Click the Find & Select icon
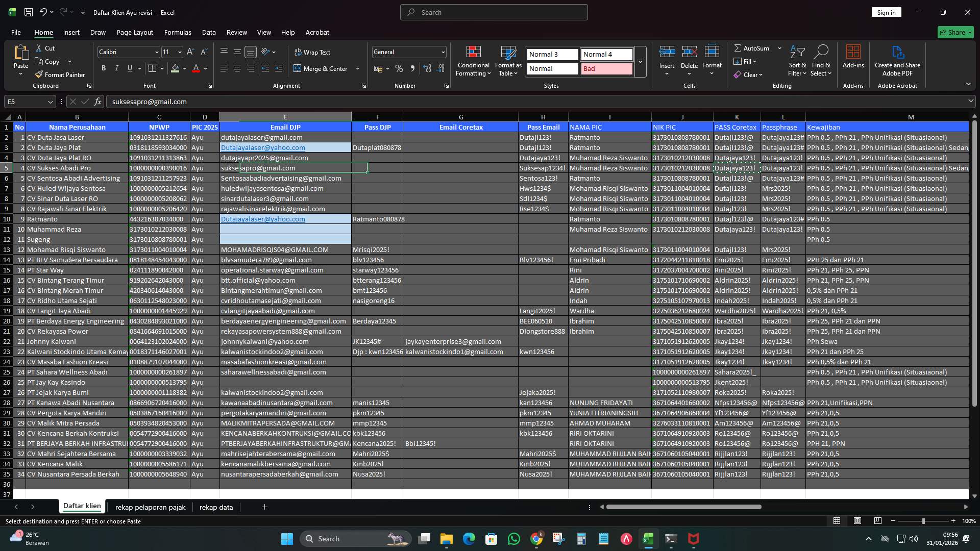The height and width of the screenshot is (551, 980). 821,60
